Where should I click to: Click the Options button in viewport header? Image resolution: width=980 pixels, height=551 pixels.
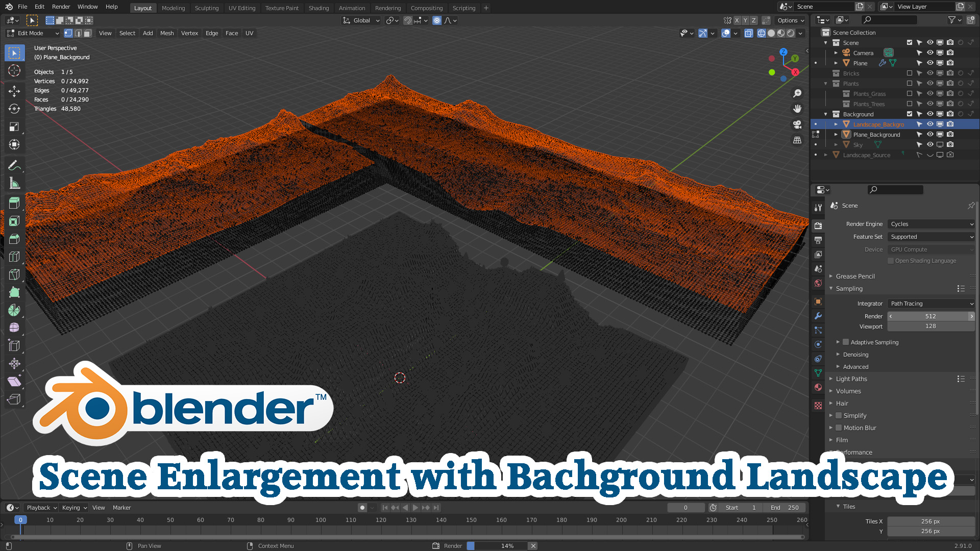coord(791,20)
